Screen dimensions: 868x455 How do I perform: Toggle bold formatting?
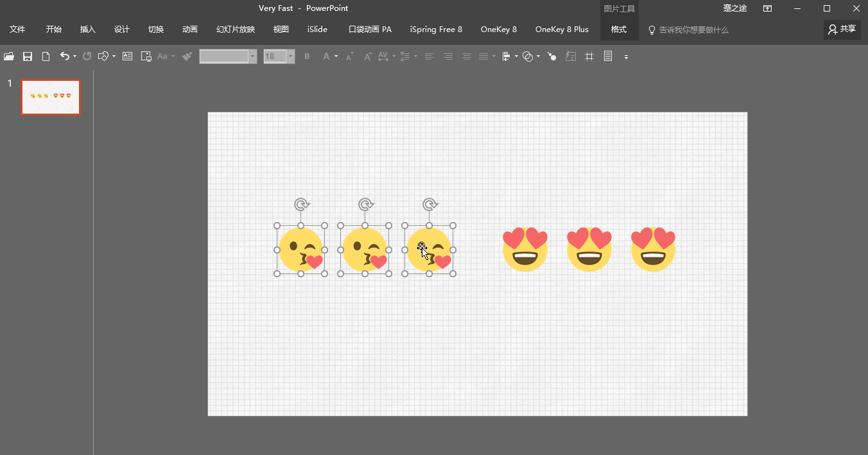(x=307, y=56)
